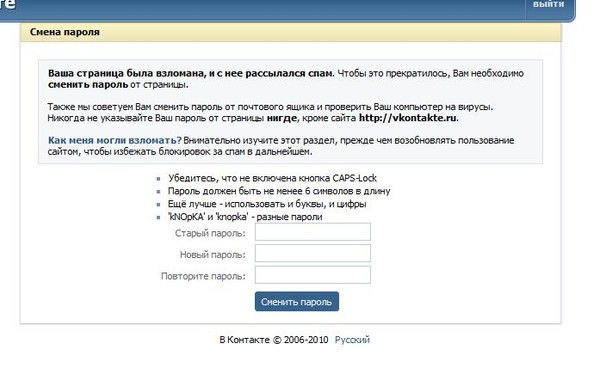
Task: Open the 'Как меня могли взломать?' link
Action: pyautogui.click(x=114, y=140)
